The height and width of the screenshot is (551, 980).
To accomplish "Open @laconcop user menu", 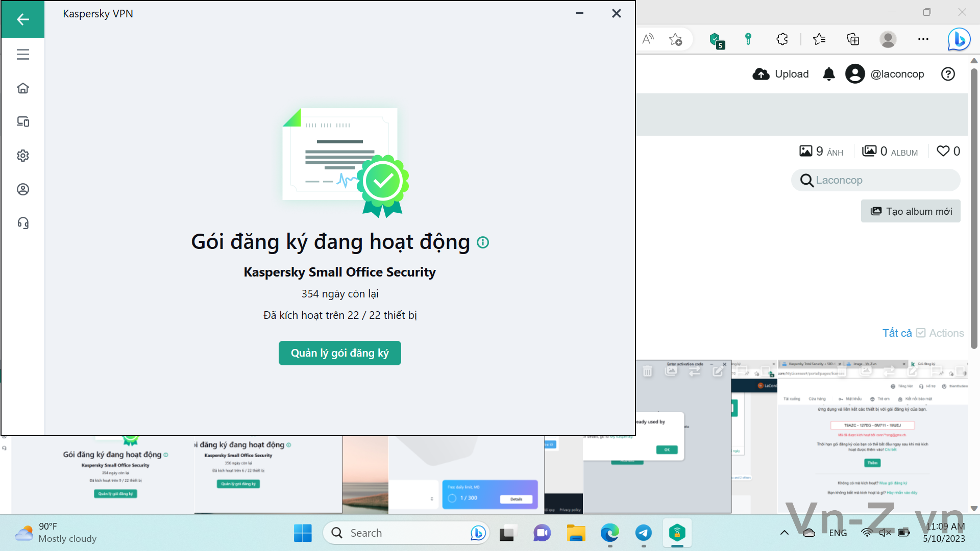I will point(885,74).
